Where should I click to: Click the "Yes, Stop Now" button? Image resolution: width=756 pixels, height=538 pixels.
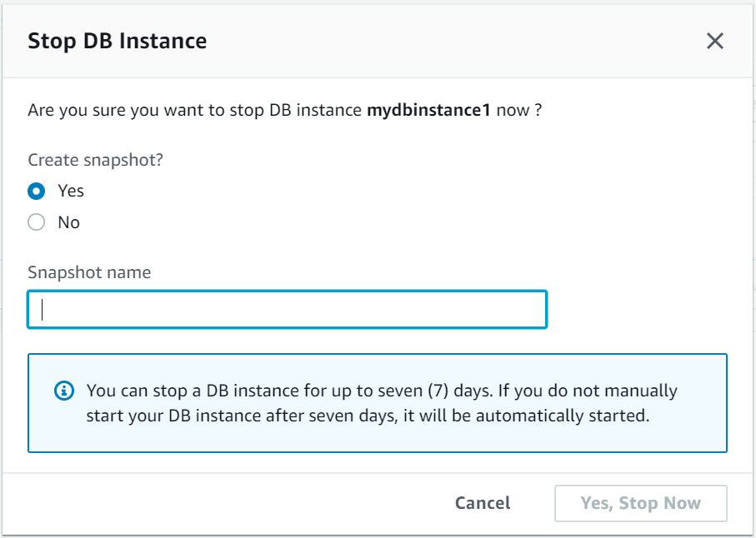coord(640,503)
